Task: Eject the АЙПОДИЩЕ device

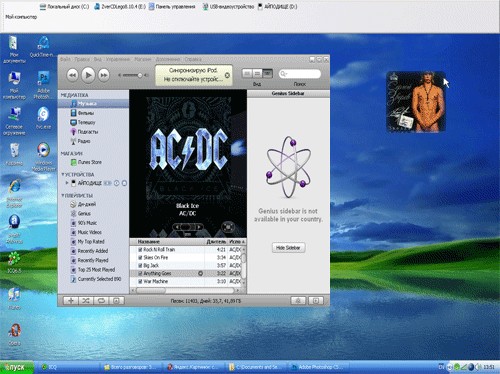Action: click(124, 183)
